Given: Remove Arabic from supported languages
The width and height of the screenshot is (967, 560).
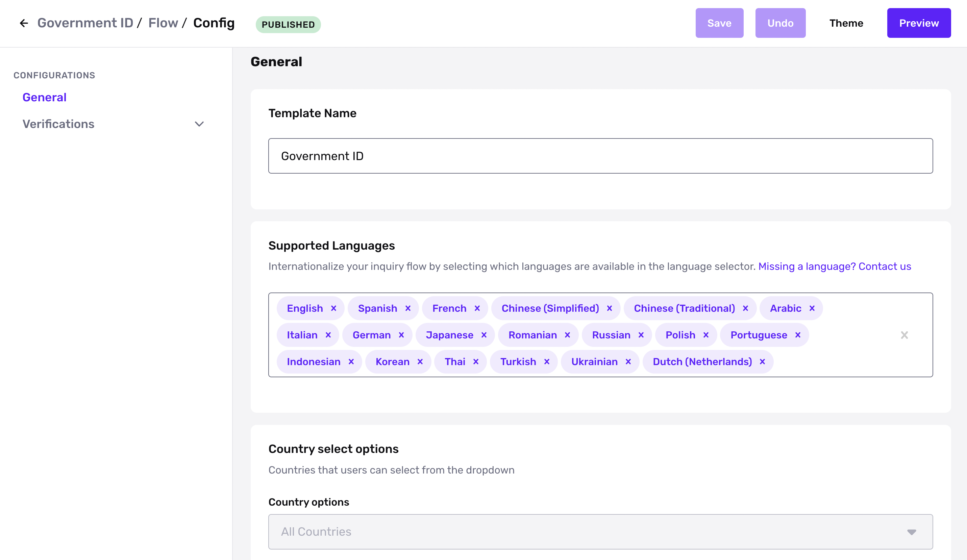Looking at the screenshot, I should [x=812, y=308].
